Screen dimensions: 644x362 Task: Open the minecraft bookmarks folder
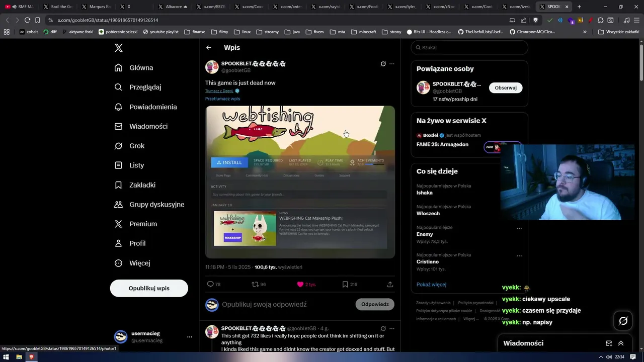[x=363, y=32]
